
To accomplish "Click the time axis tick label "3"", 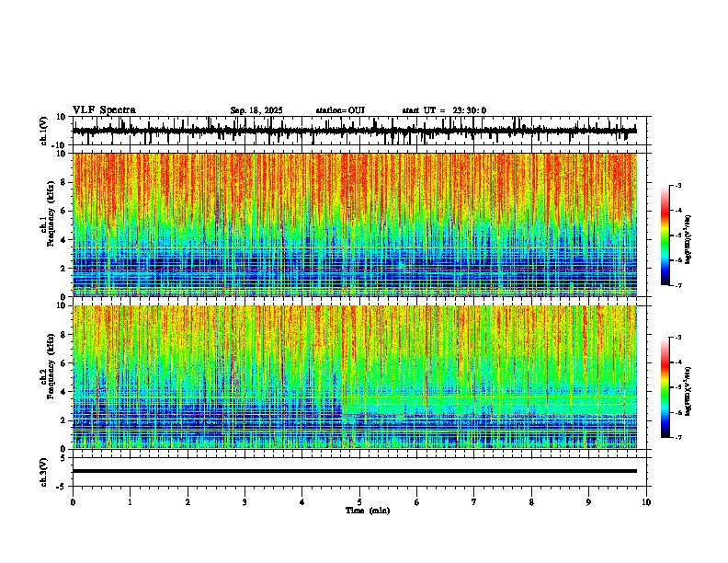I will (x=245, y=502).
